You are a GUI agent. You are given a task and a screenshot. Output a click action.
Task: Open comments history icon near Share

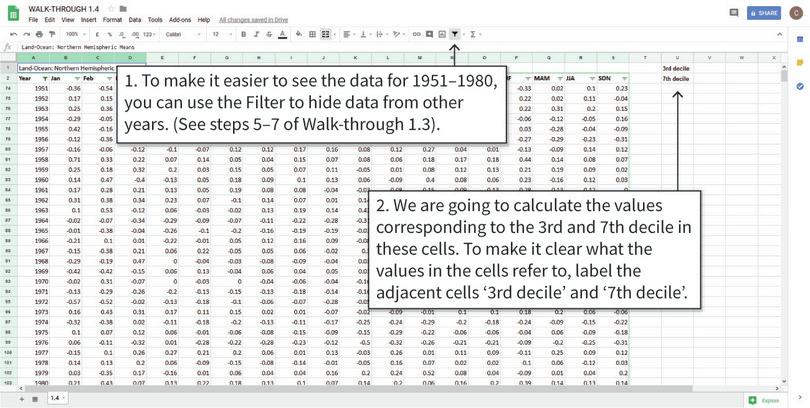pyautogui.click(x=734, y=13)
